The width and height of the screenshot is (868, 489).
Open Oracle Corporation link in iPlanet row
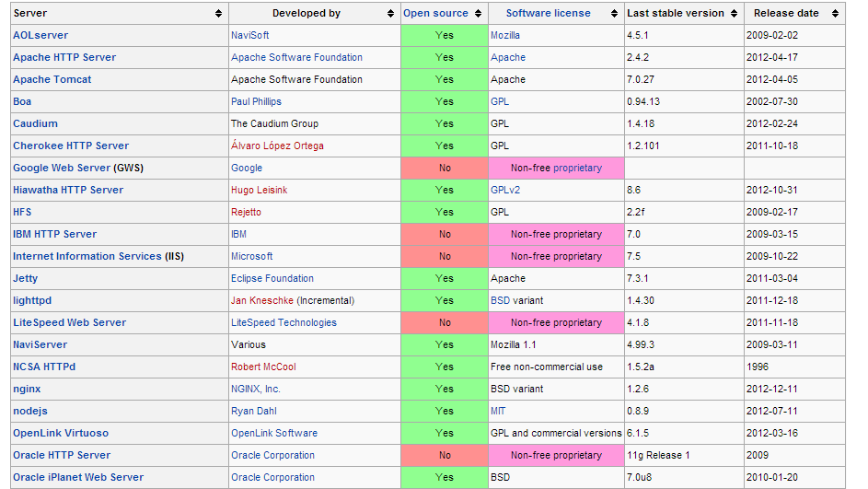click(272, 477)
